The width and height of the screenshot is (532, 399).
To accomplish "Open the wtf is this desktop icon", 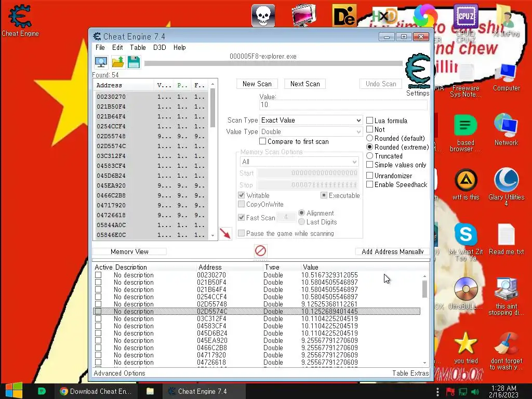I will (x=465, y=184).
